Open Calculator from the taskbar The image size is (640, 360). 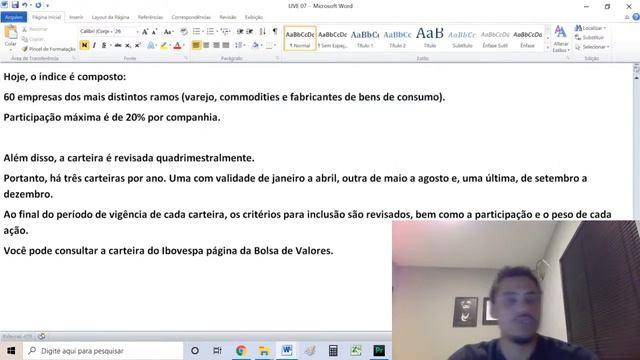(333, 351)
